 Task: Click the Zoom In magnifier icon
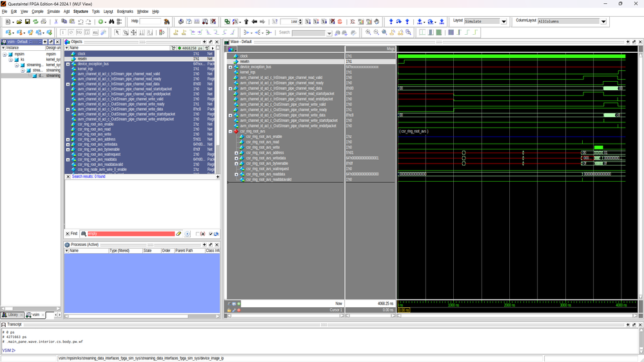368,32
